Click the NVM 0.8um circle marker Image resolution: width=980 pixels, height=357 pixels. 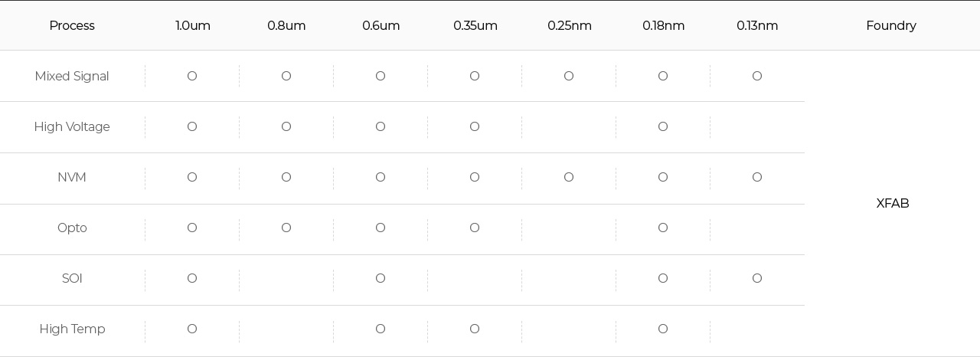point(286,177)
